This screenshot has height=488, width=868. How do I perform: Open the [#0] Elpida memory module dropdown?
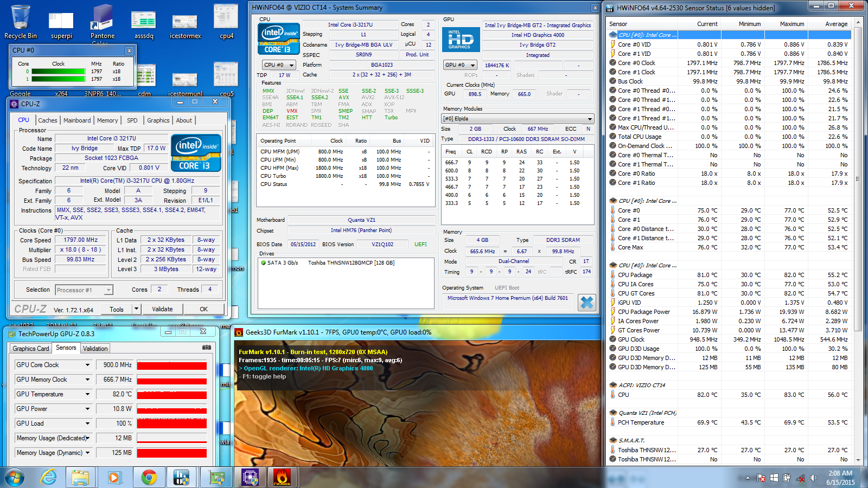518,119
